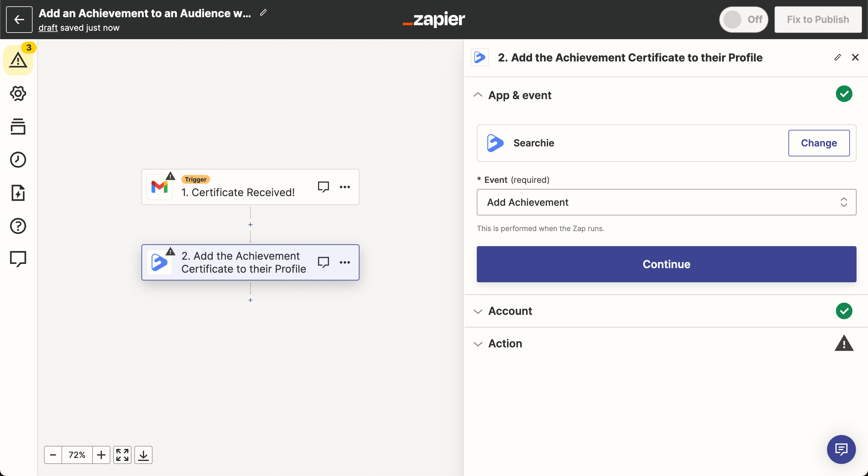Zoom in canvas with plus button
This screenshot has width=868, height=476.
tap(101, 455)
